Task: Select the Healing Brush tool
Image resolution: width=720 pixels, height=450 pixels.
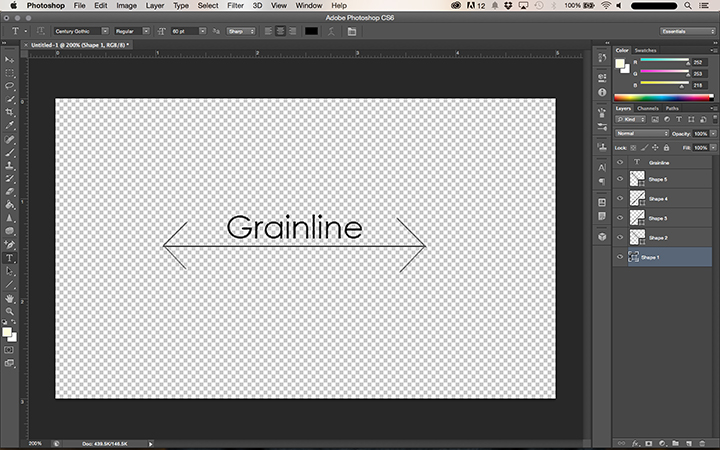Action: pos(9,139)
